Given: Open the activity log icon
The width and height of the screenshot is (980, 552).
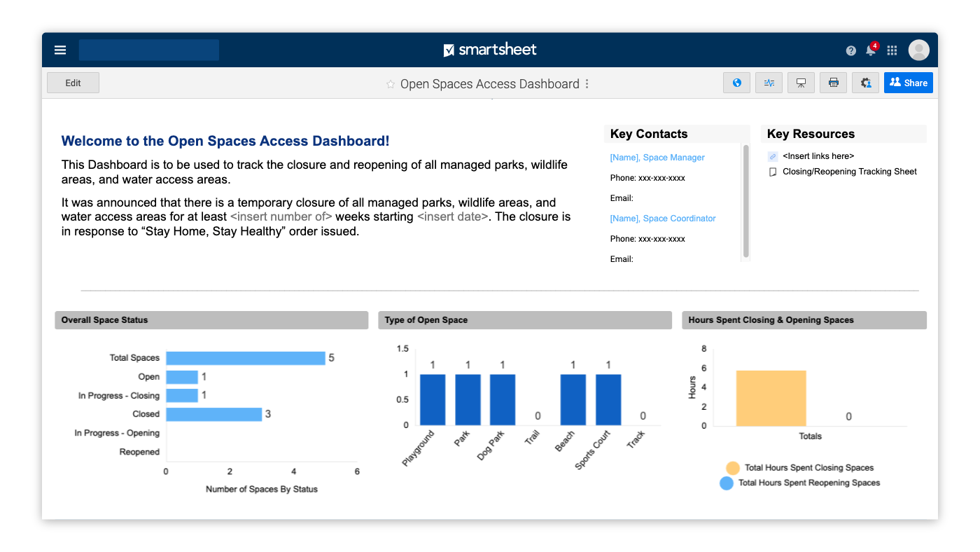Looking at the screenshot, I should click(x=769, y=83).
